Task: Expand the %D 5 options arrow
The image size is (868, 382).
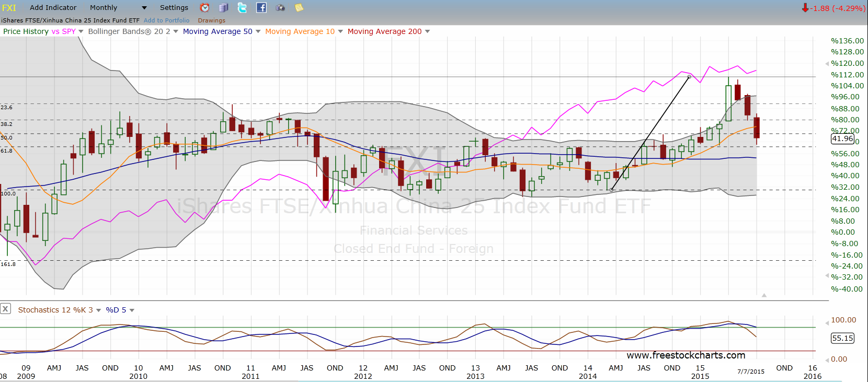Action: coord(132,310)
